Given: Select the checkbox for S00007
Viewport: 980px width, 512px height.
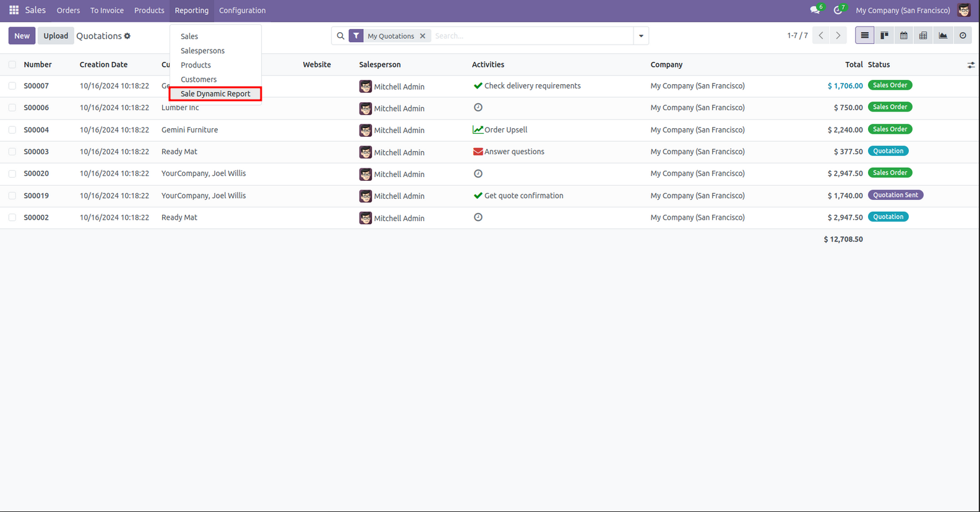Looking at the screenshot, I should coord(12,86).
